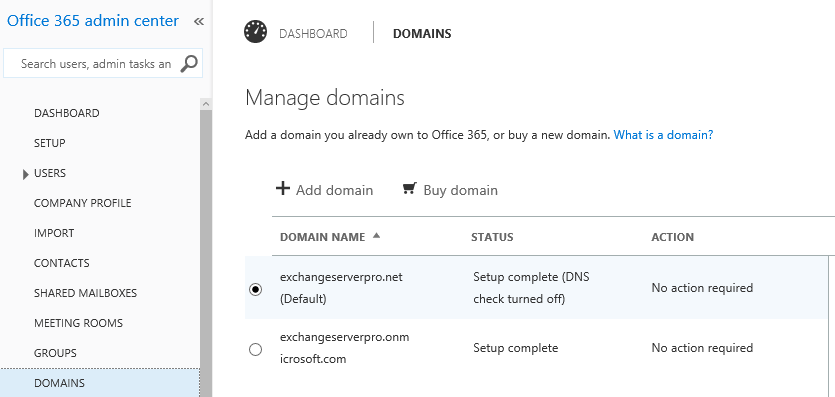Click No action required for onmicrosoft.com domain
The height and width of the screenshot is (397, 835).
point(702,348)
